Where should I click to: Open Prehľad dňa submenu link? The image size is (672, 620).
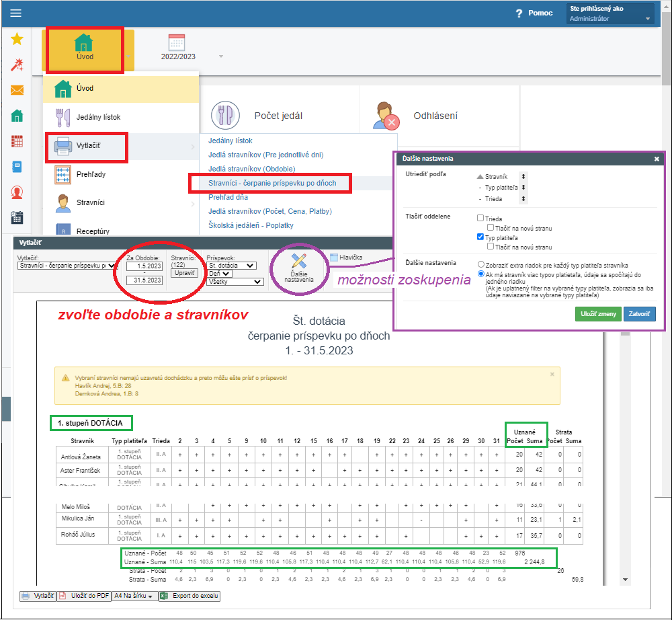[228, 197]
